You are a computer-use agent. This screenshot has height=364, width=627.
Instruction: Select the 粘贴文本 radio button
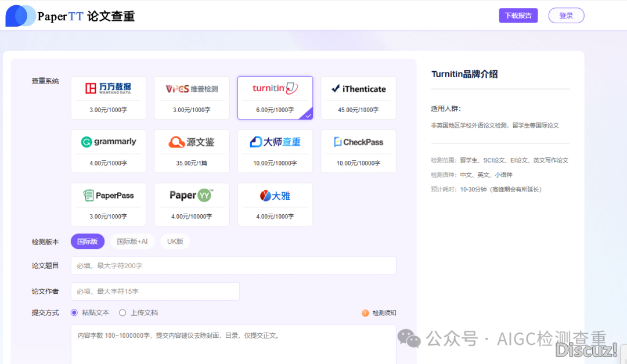pyautogui.click(x=74, y=312)
